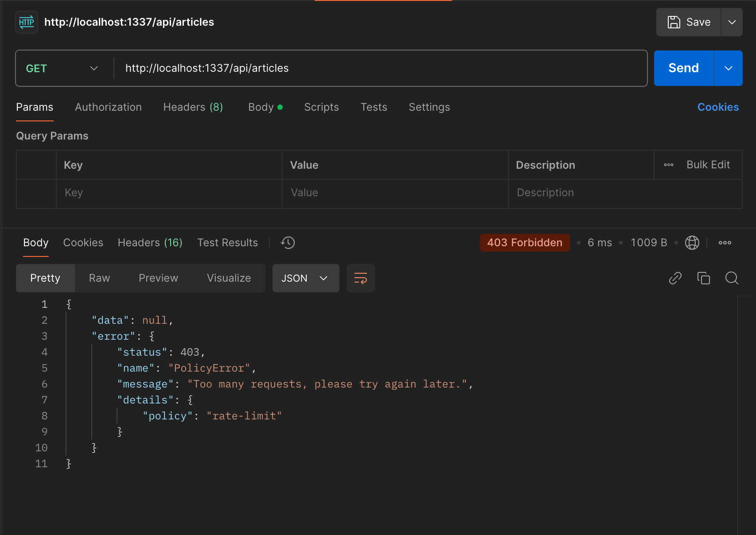
Task: Expand the Save options chevron
Action: 732,22
